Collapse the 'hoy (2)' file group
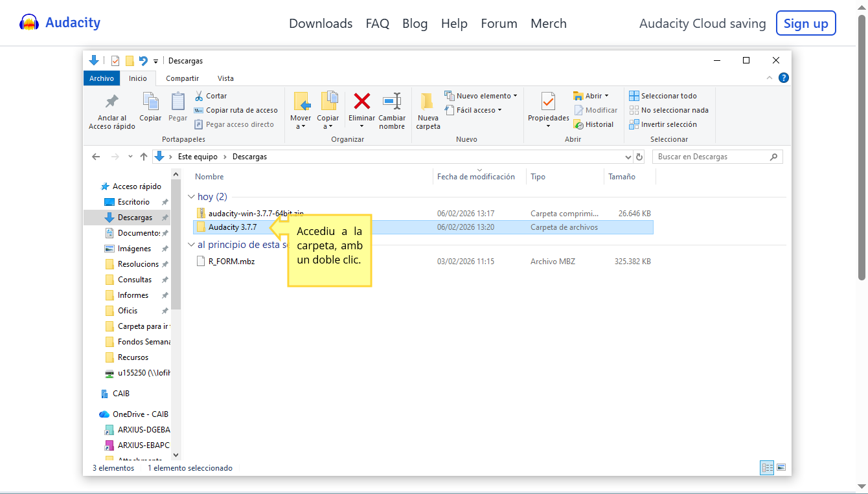 [191, 197]
